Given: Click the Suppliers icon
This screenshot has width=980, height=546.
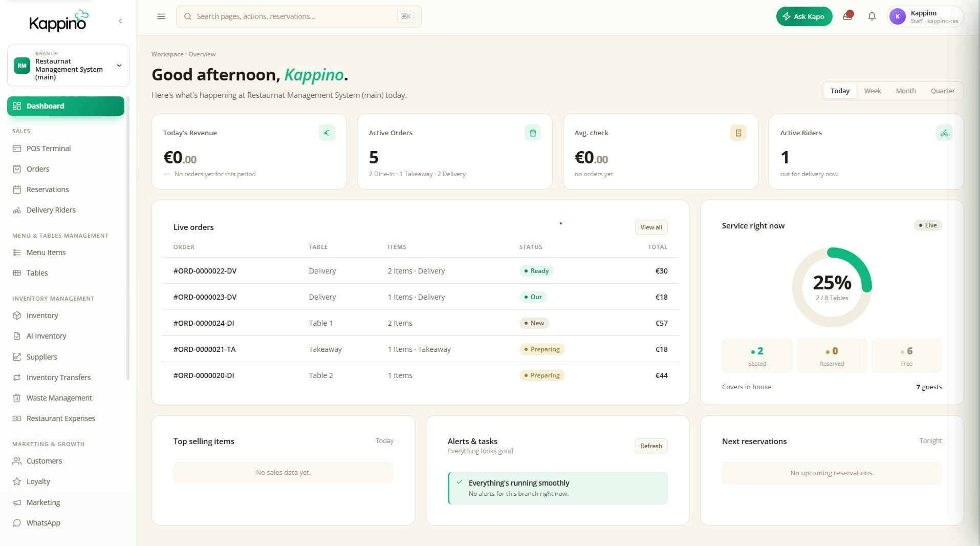Looking at the screenshot, I should [x=17, y=357].
